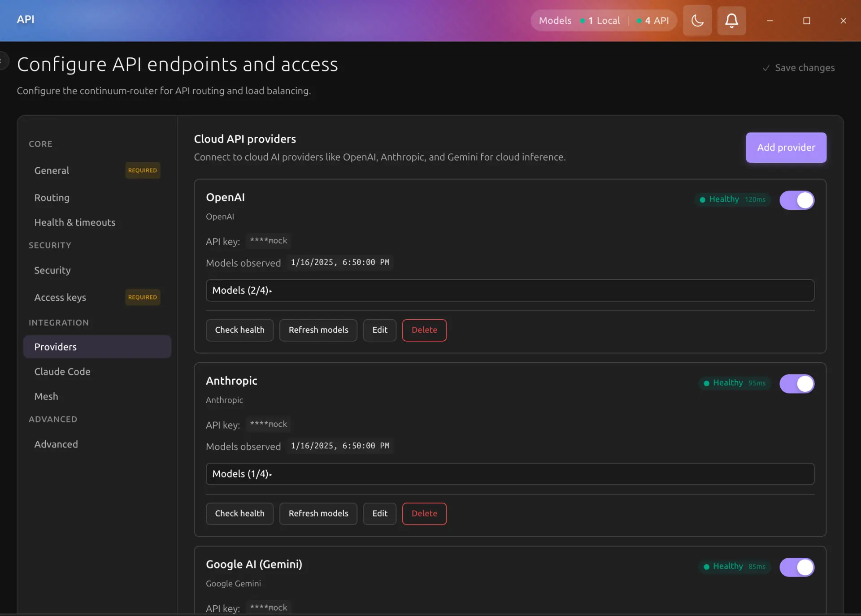861x616 pixels.
Task: Minimize the API window
Action: pos(770,21)
